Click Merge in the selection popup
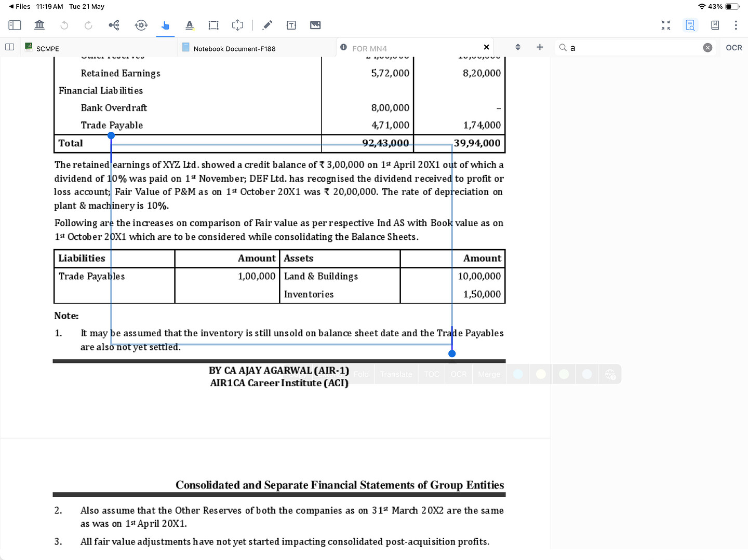 [x=489, y=374]
